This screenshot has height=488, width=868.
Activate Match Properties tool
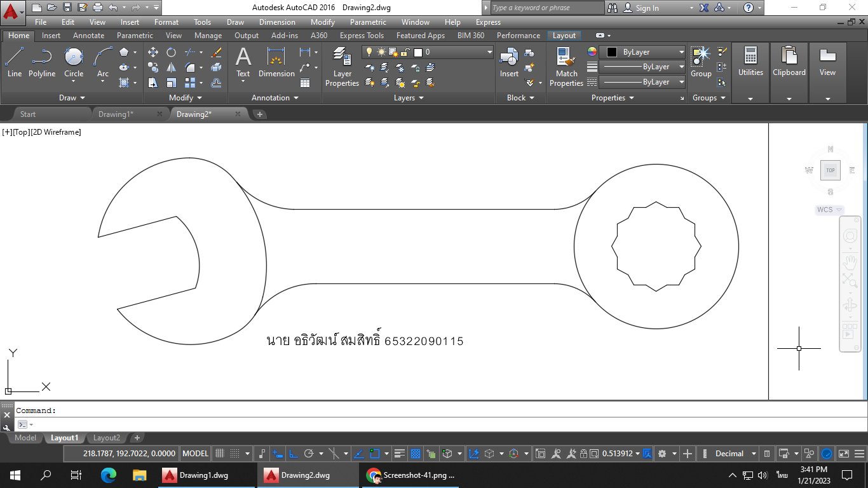click(566, 67)
